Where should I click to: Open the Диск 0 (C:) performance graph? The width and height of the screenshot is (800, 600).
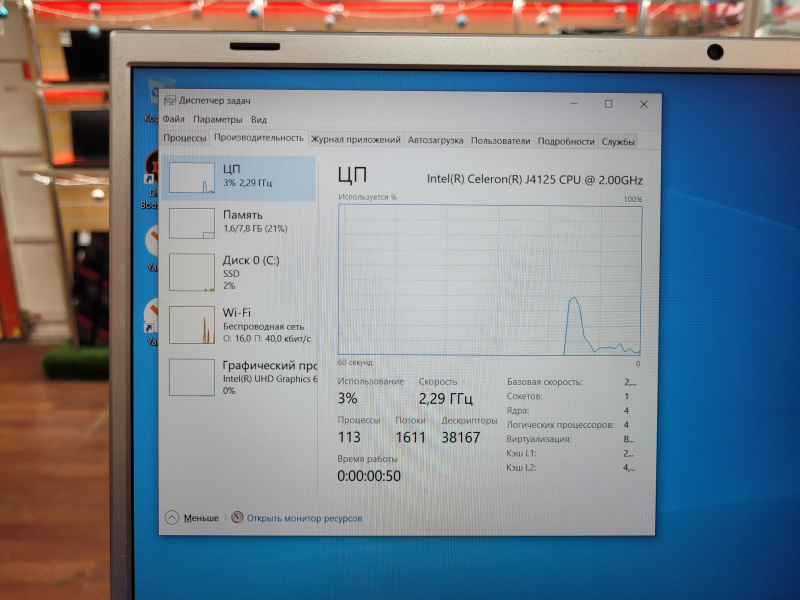coord(192,272)
